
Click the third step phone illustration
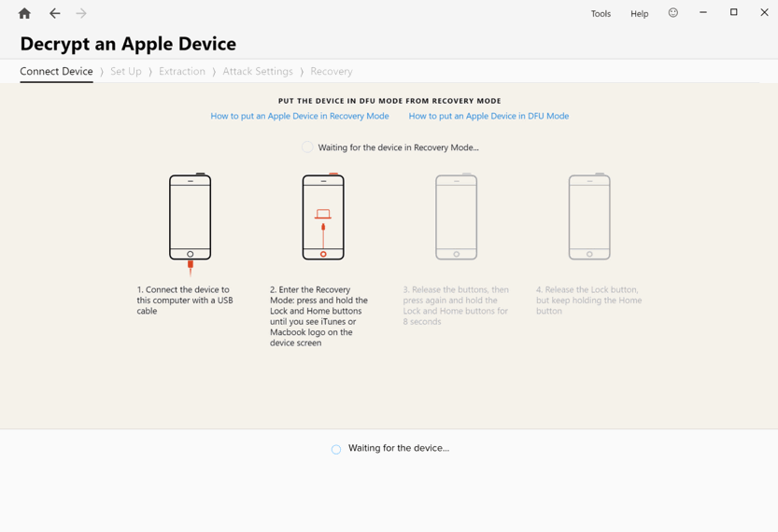pos(456,217)
